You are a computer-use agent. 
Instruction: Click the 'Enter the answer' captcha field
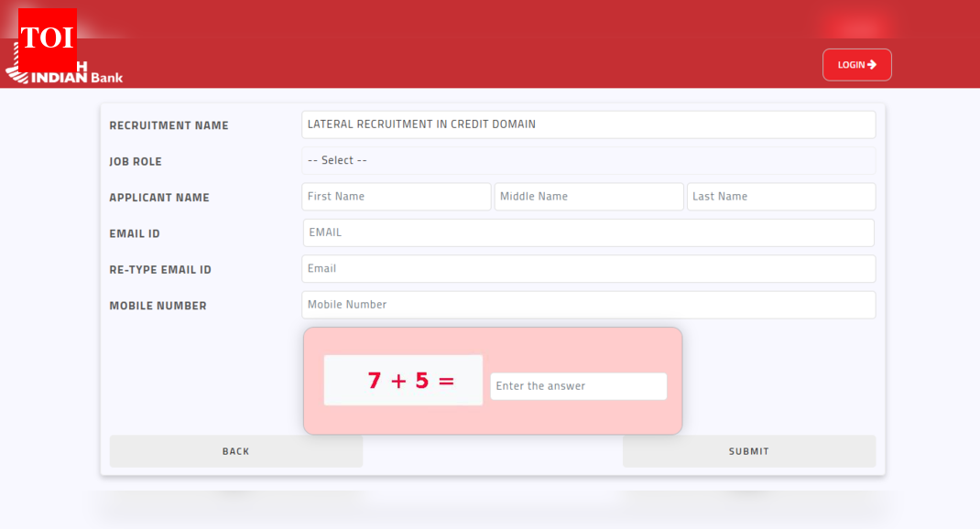click(578, 386)
